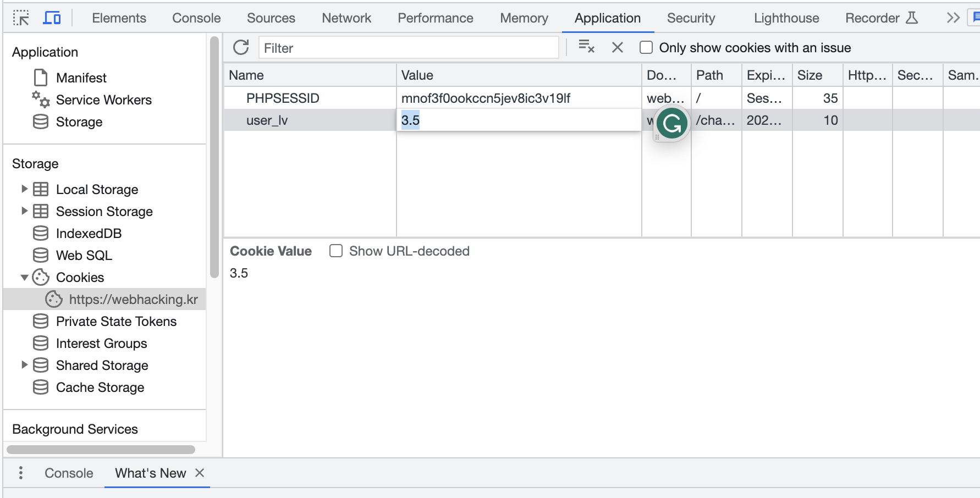Show more tabs with the double-chevron
Image resolution: width=980 pixels, height=498 pixels.
pos(953,18)
